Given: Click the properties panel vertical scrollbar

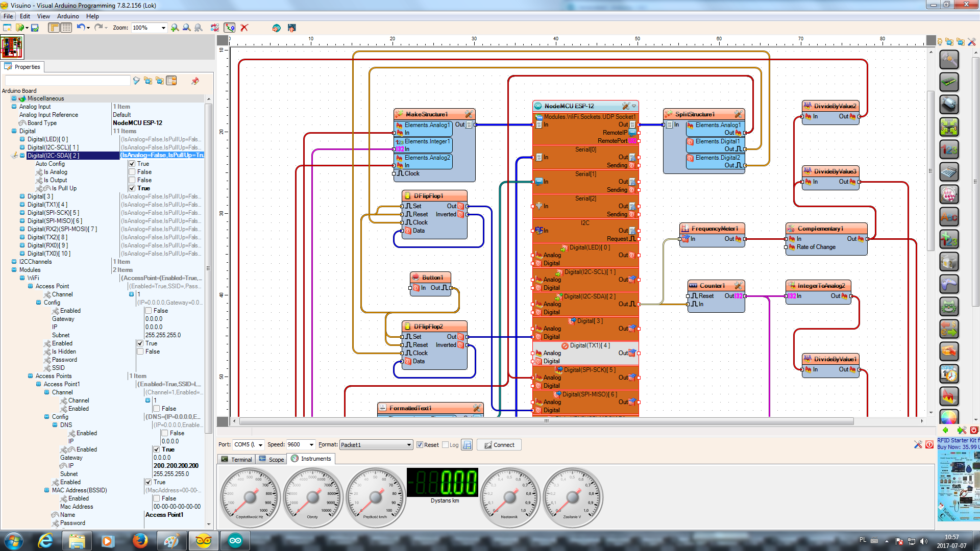Looking at the screenshot, I should [x=208, y=268].
